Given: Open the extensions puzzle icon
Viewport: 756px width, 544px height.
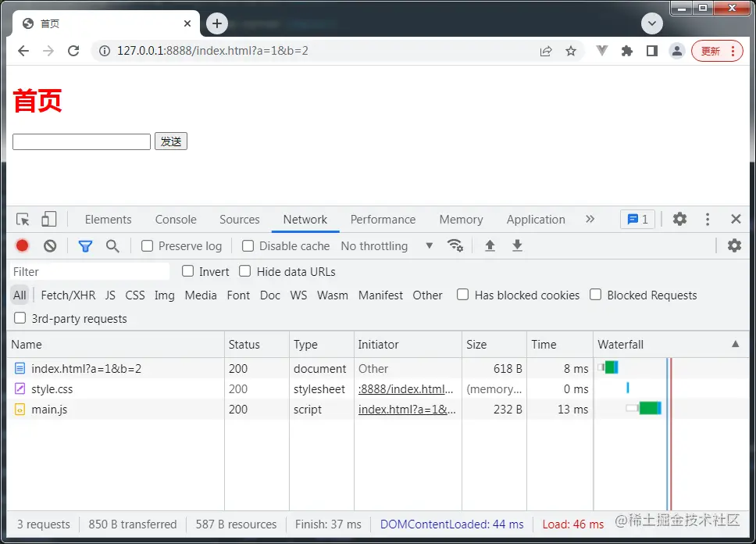Looking at the screenshot, I should pyautogui.click(x=627, y=51).
